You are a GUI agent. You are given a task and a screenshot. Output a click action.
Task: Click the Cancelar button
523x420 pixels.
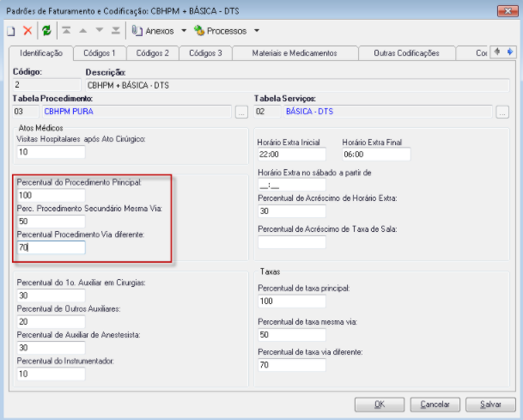pos(435,405)
